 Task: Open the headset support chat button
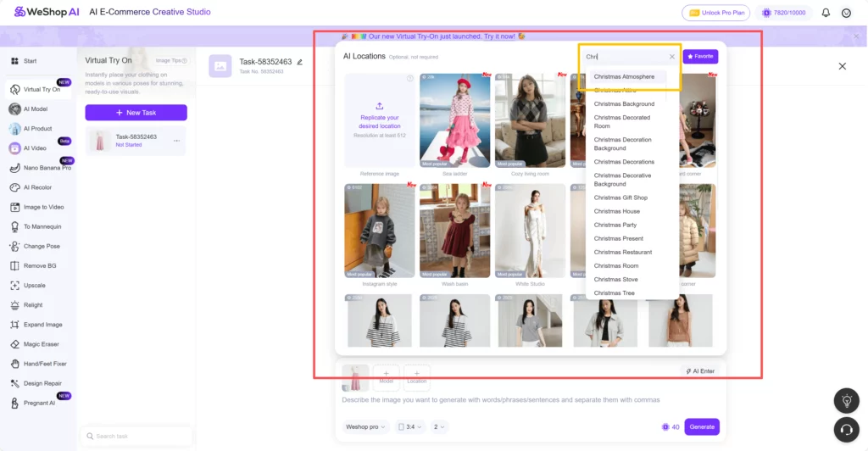tap(847, 430)
